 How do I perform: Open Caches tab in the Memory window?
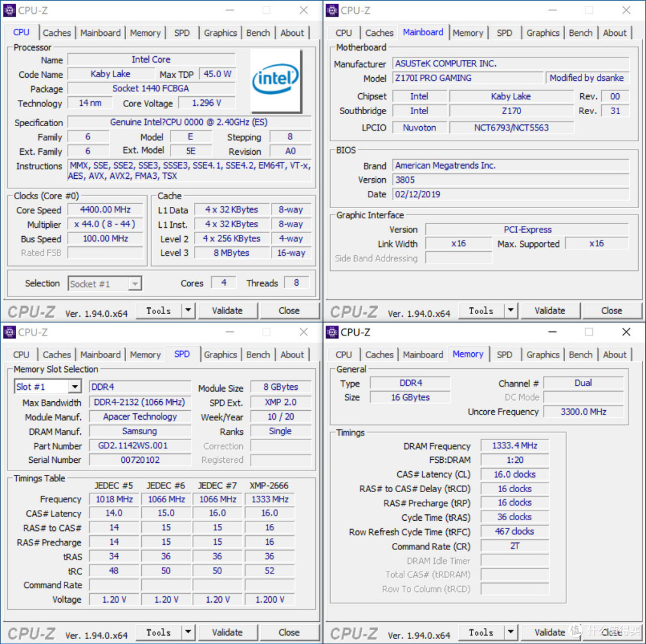[x=379, y=355]
